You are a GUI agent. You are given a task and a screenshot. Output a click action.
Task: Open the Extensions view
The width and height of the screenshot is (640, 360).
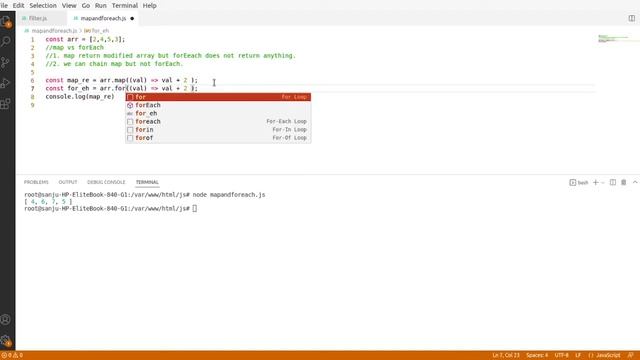tap(5, 104)
